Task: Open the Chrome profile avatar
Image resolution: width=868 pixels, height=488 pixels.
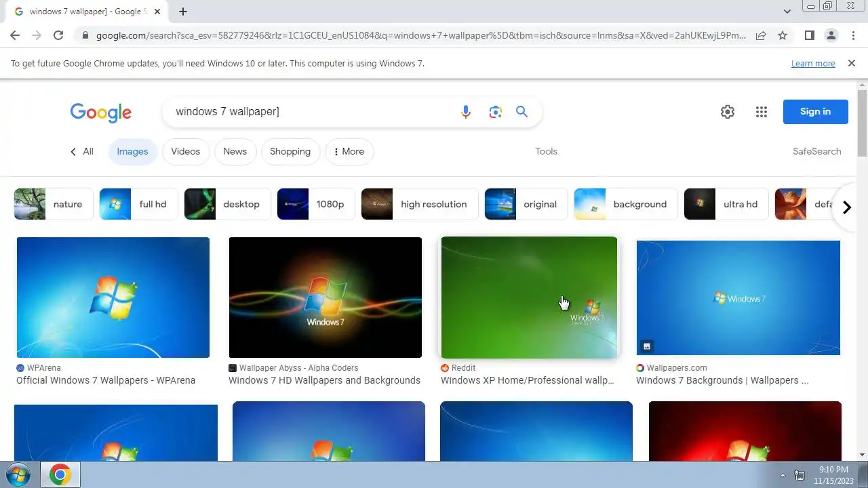Action: (x=831, y=35)
